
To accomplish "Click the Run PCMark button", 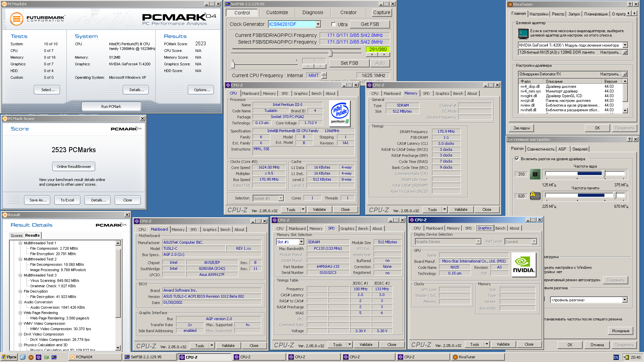I will coord(111,107).
